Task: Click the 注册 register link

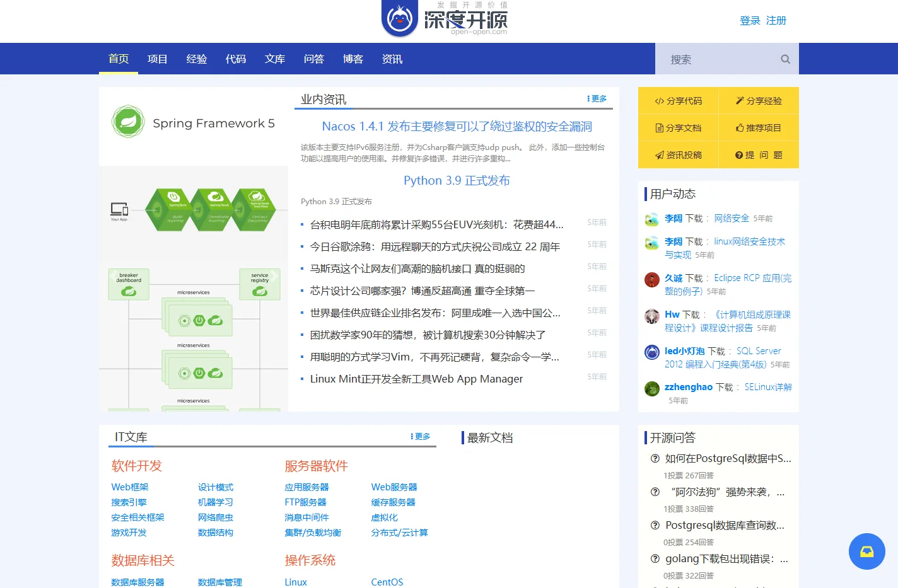Action: pos(776,21)
